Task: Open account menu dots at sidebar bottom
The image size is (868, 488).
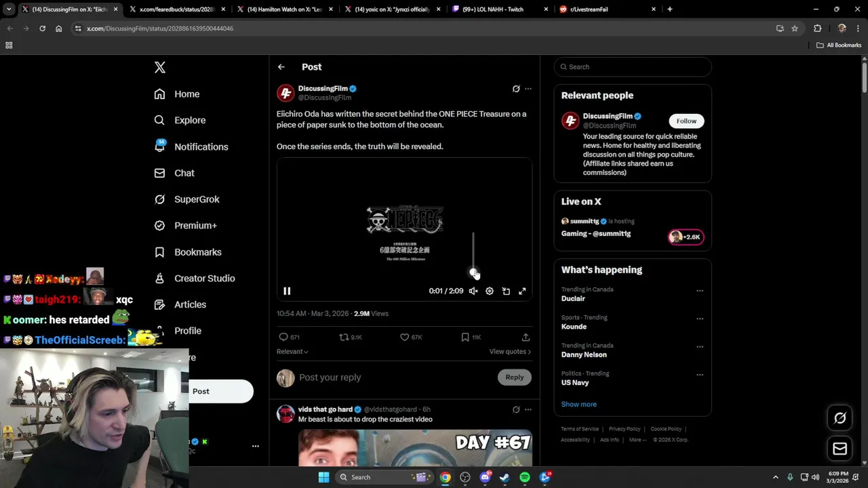Action: (x=256, y=446)
